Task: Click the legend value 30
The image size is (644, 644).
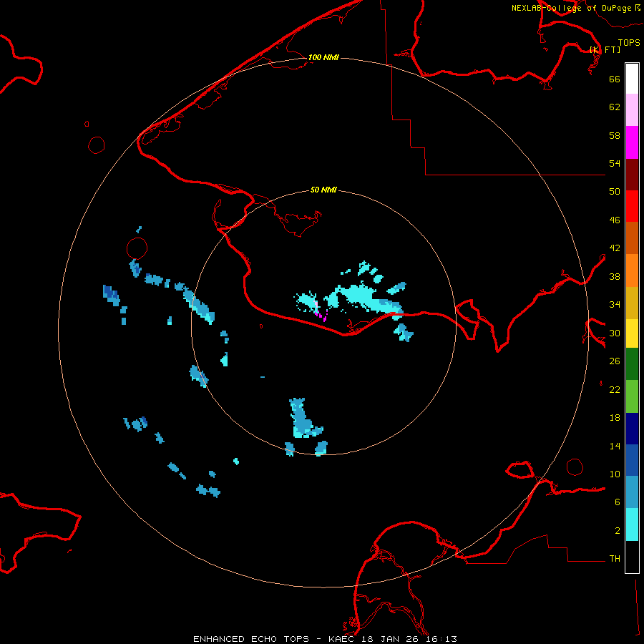Action: tap(615, 333)
